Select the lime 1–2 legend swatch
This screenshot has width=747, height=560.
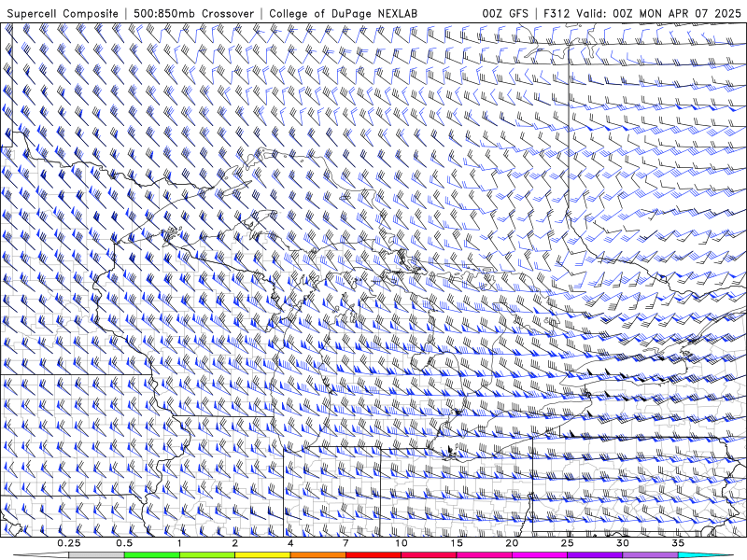[x=207, y=555]
